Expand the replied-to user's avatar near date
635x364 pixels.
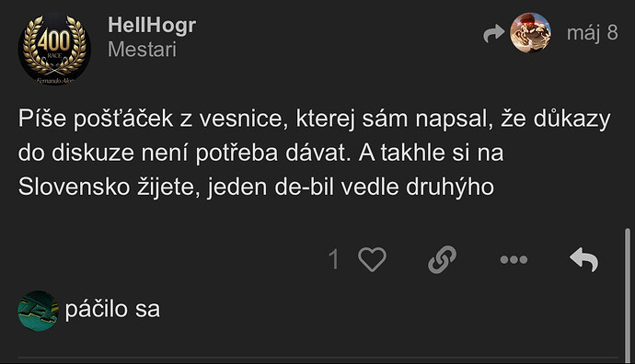[x=530, y=33]
